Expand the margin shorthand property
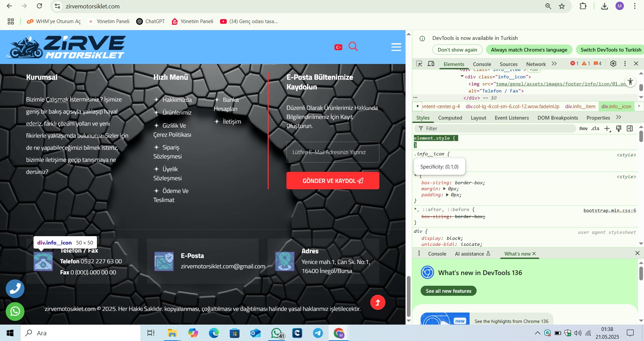 [444, 189]
